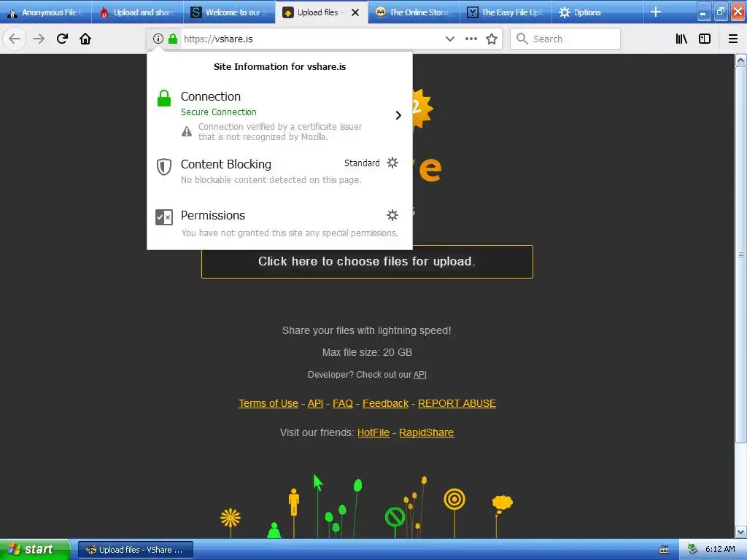Expand Connection details with right chevron
747x560 pixels.
tap(398, 115)
